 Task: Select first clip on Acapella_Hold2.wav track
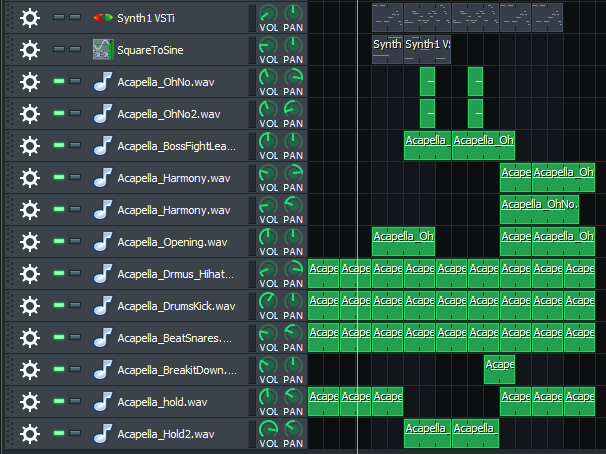(x=427, y=434)
